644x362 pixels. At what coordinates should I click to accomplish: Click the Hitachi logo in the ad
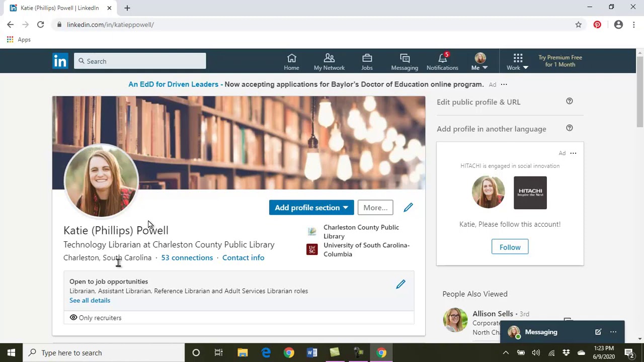[530, 193]
